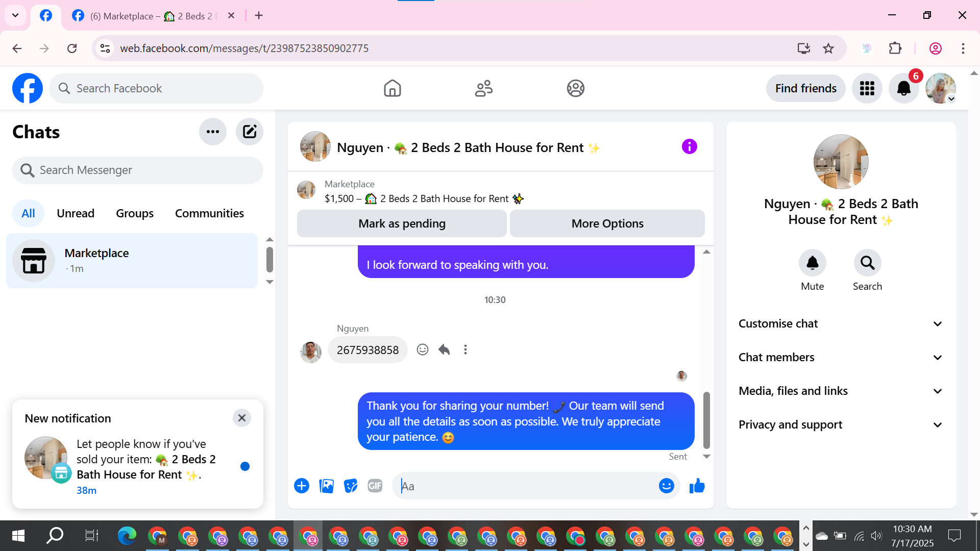Open a new browser tab
The height and width of the screenshot is (551, 980).
coord(259,16)
